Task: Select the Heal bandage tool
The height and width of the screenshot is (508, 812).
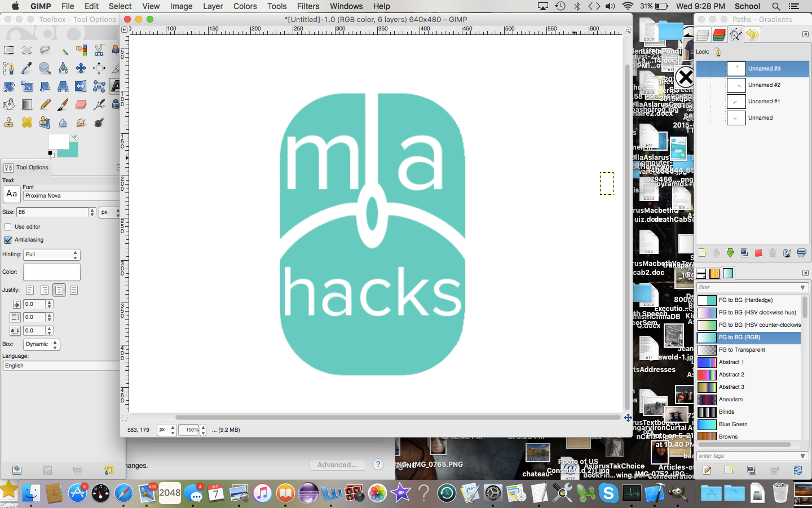Action: pyautogui.click(x=27, y=122)
